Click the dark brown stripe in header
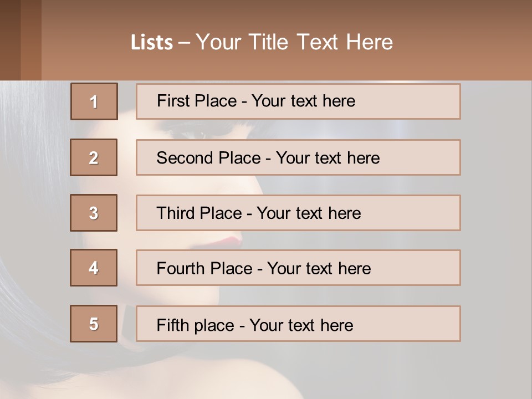532x399 pixels. 10,40
